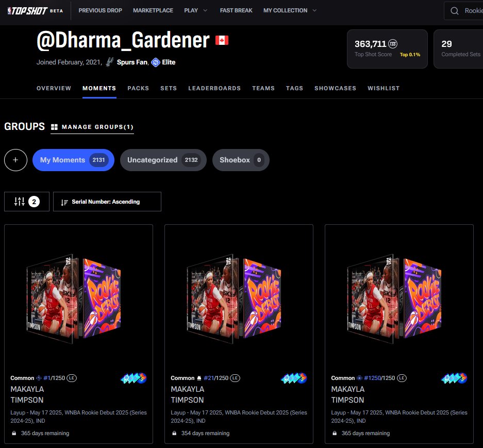
Task: Click the search magnifier icon
Action: [x=454, y=11]
